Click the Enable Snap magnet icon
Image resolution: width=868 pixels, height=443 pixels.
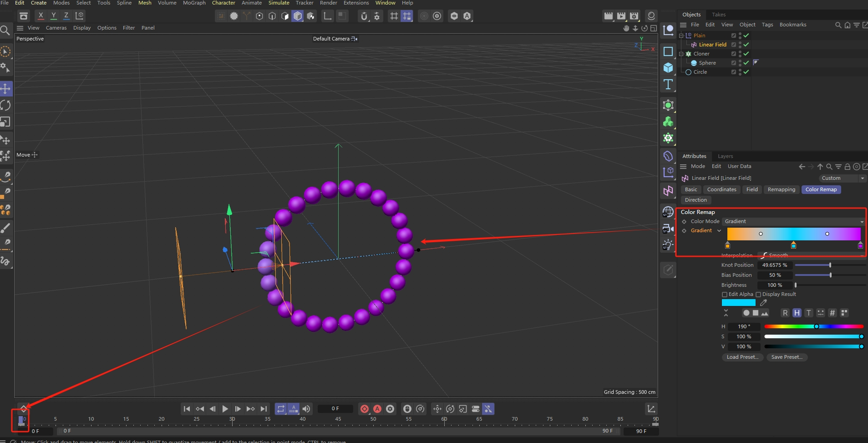[x=364, y=16]
